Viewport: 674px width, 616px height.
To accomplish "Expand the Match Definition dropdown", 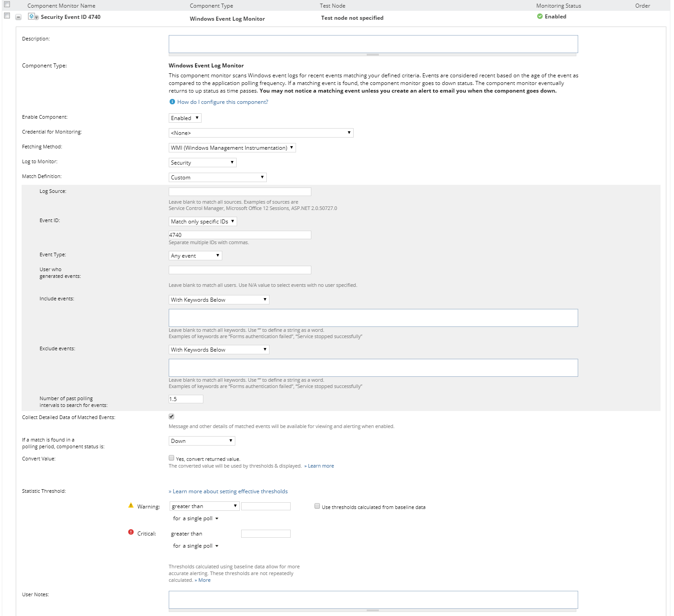I will click(x=217, y=178).
